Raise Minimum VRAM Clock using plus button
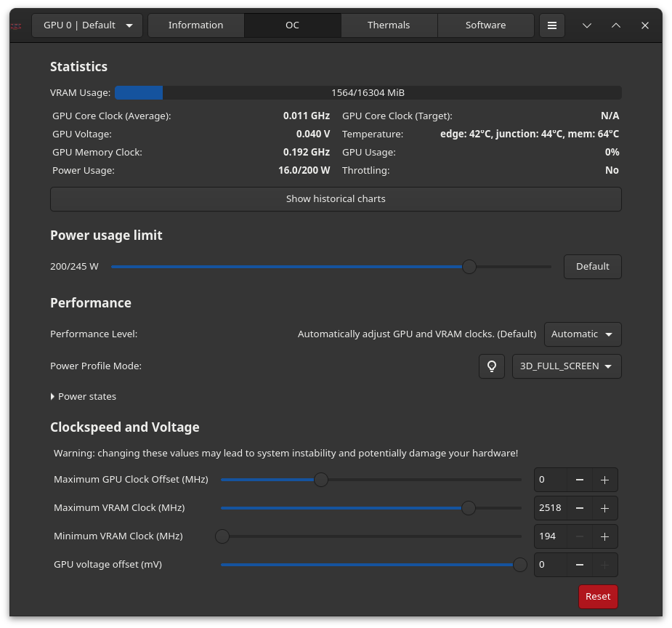Image resolution: width=672 pixels, height=628 pixels. [604, 536]
